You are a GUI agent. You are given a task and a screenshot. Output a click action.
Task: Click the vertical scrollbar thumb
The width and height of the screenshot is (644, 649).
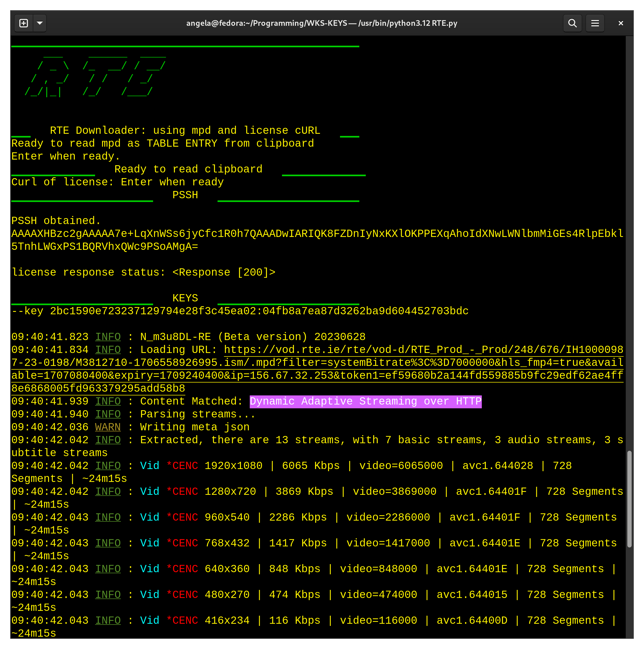pyautogui.click(x=629, y=499)
